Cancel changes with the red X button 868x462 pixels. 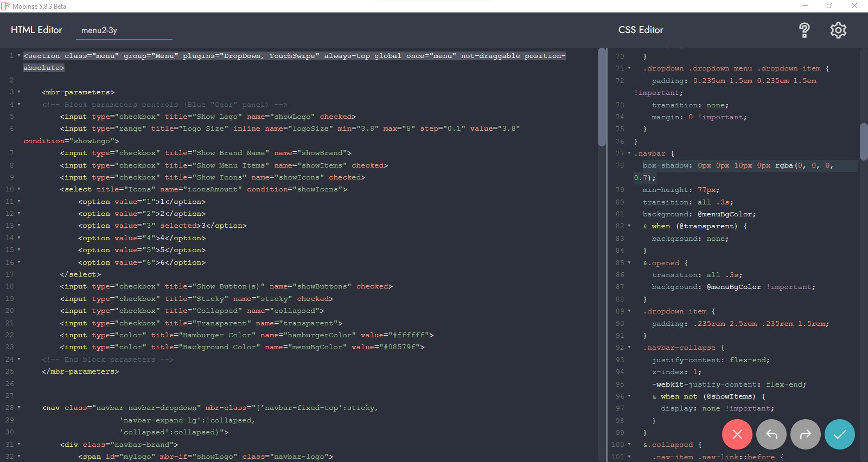(737, 434)
